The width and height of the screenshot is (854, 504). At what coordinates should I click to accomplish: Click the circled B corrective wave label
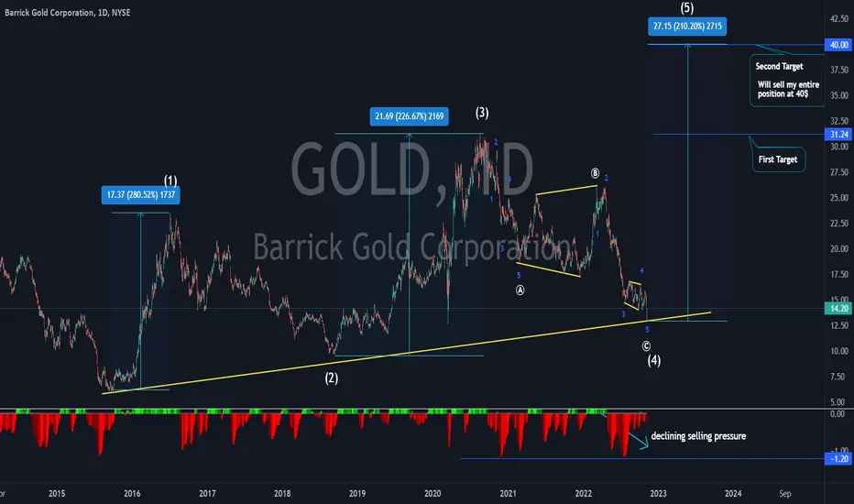[x=595, y=173]
